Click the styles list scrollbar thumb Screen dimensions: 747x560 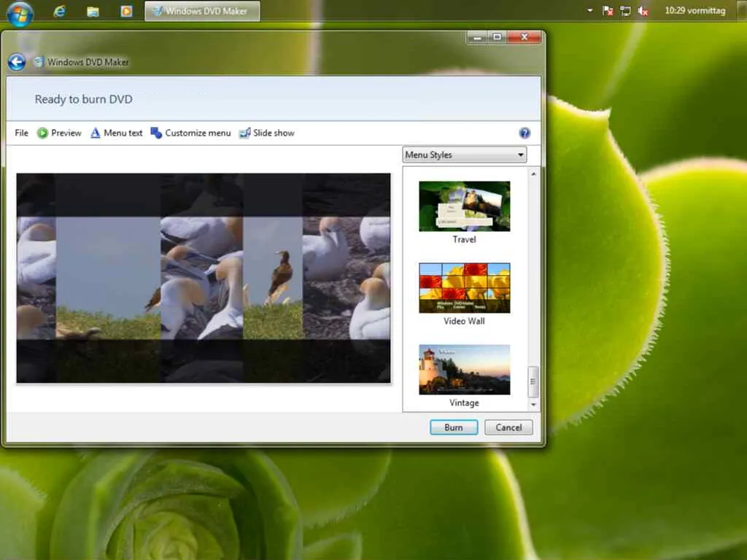tap(533, 381)
